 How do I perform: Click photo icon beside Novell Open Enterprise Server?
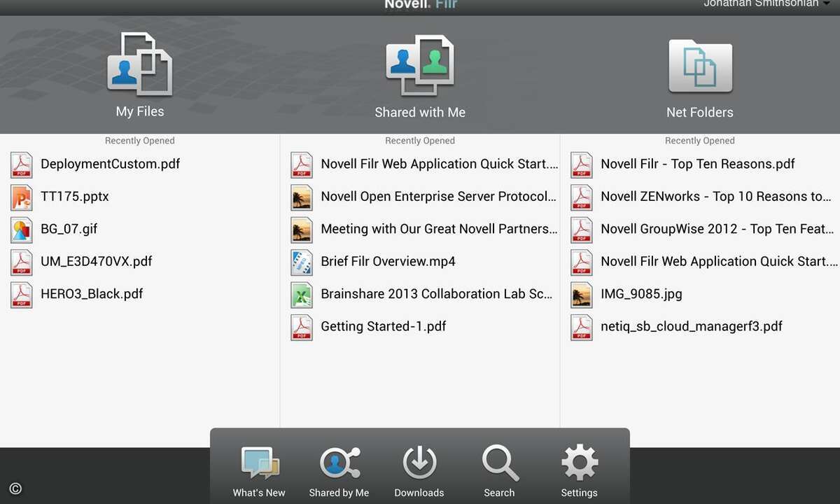tap(302, 197)
